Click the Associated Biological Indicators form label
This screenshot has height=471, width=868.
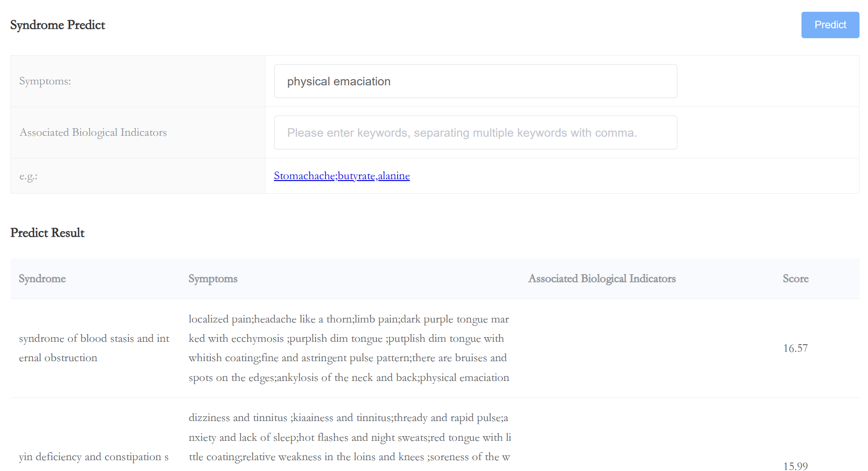click(93, 132)
